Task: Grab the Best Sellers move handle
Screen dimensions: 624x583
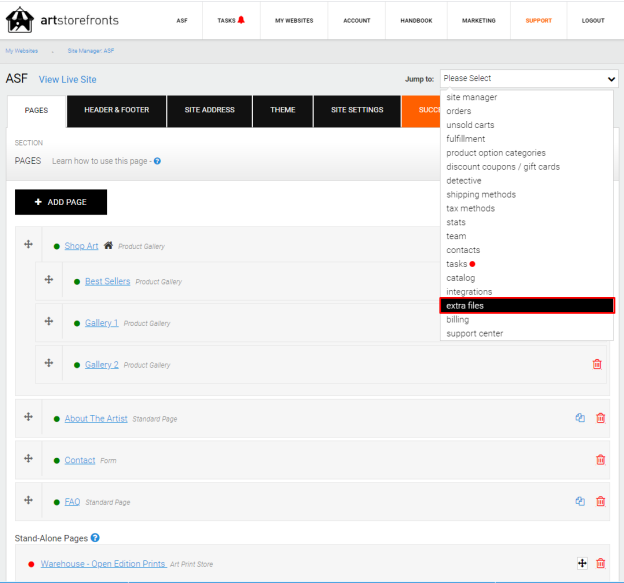Action: [x=49, y=279]
